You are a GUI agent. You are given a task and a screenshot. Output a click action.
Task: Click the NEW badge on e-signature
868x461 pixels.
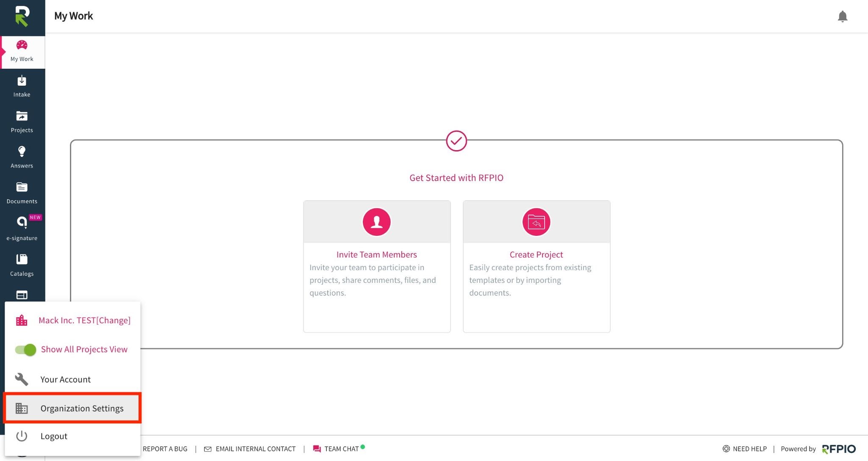tap(35, 217)
